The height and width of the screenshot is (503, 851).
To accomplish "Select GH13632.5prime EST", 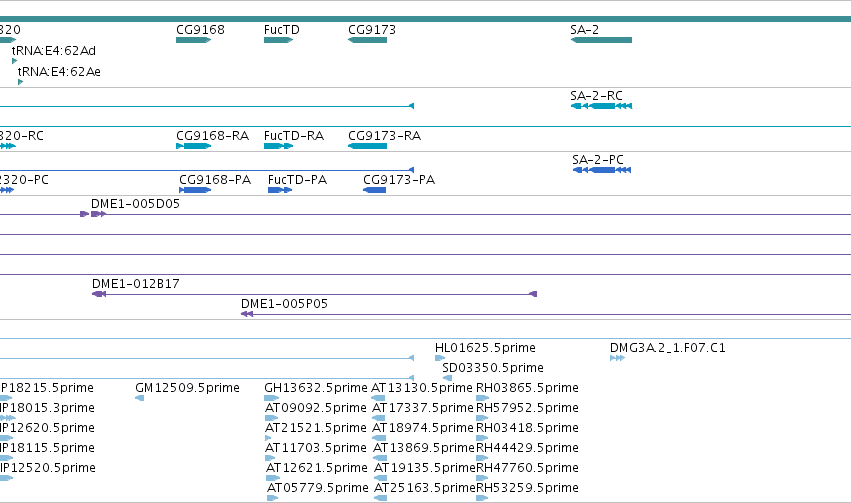I will click(271, 398).
